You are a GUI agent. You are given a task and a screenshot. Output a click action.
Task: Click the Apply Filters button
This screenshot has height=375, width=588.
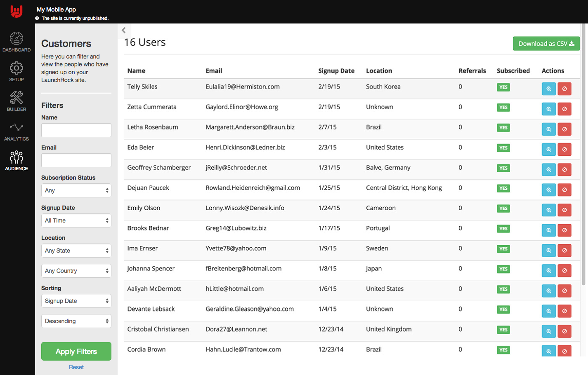(x=76, y=352)
